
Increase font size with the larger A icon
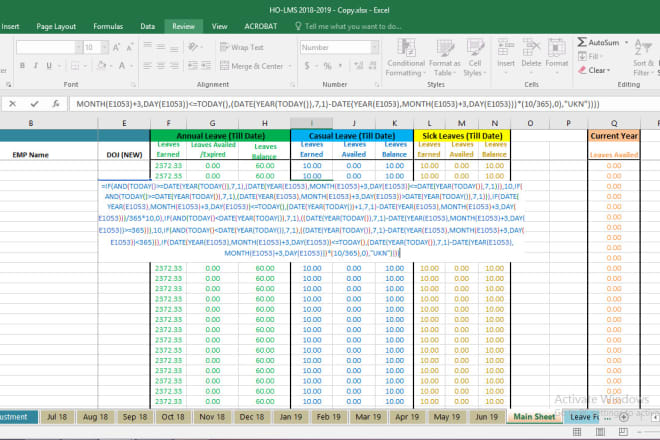pyautogui.click(x=116, y=48)
